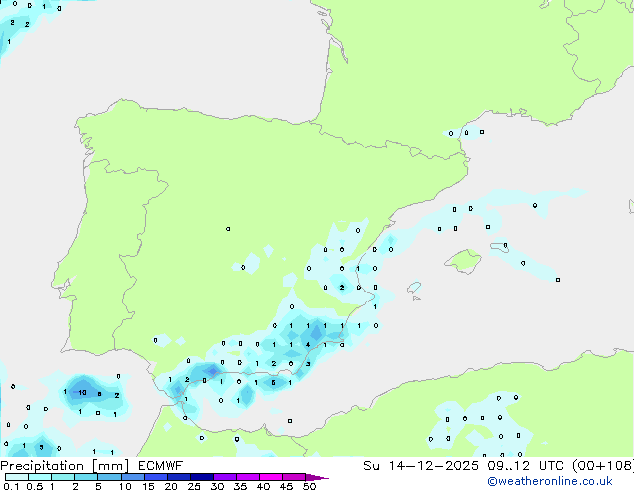Pick the 40–45 mm magenta legend swatch
Screen dimensions: 634x490
271,477
